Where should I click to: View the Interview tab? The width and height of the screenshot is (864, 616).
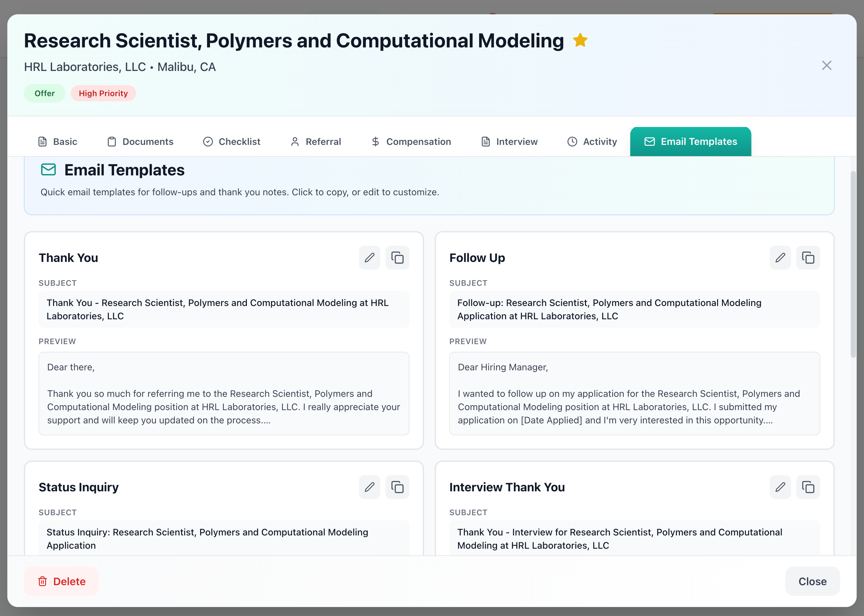[509, 142]
